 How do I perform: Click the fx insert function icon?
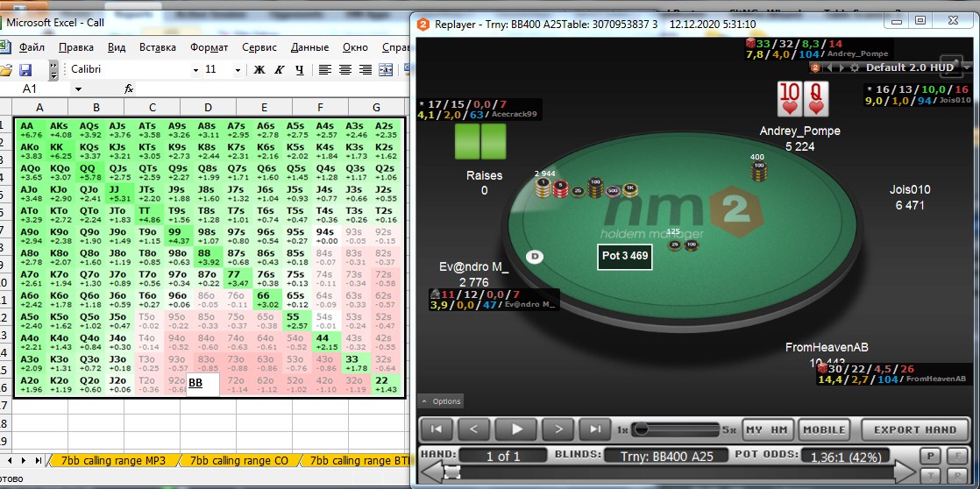(x=129, y=89)
